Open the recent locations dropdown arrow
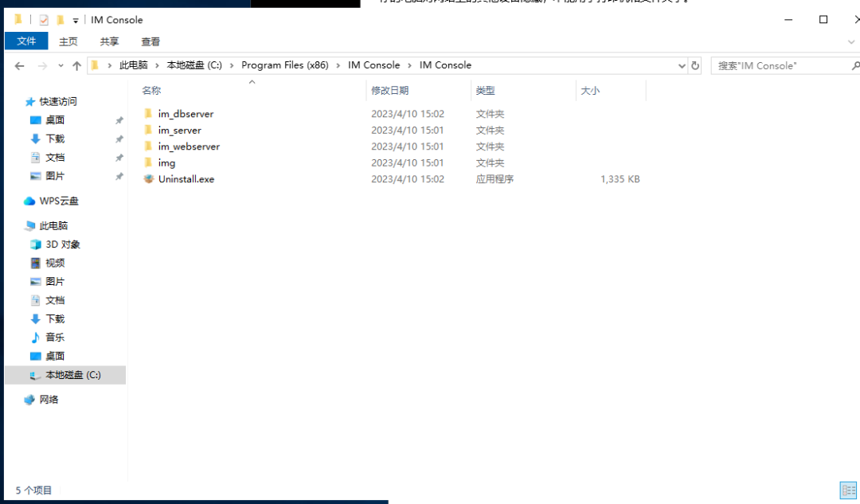This screenshot has width=860, height=504. pos(61,66)
